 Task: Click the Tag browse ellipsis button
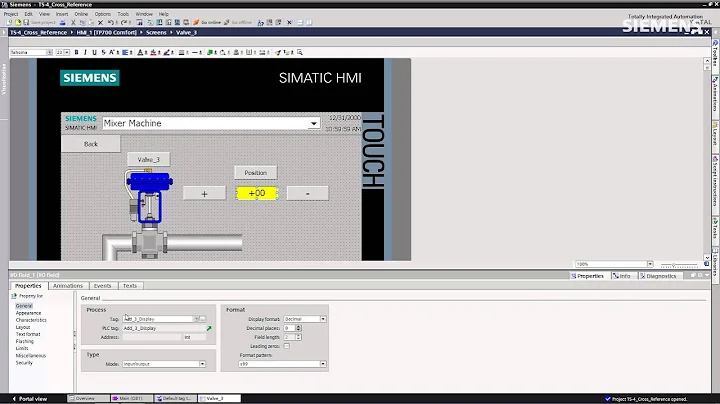202,319
